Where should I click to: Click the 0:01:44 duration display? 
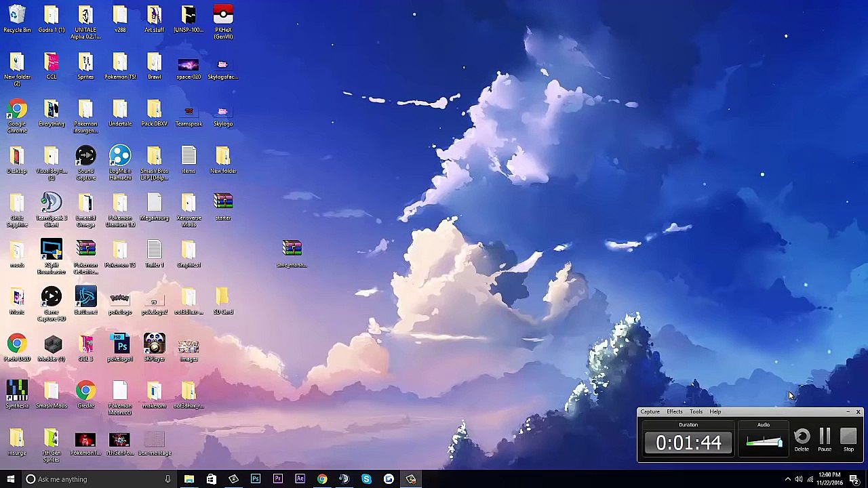(x=688, y=443)
